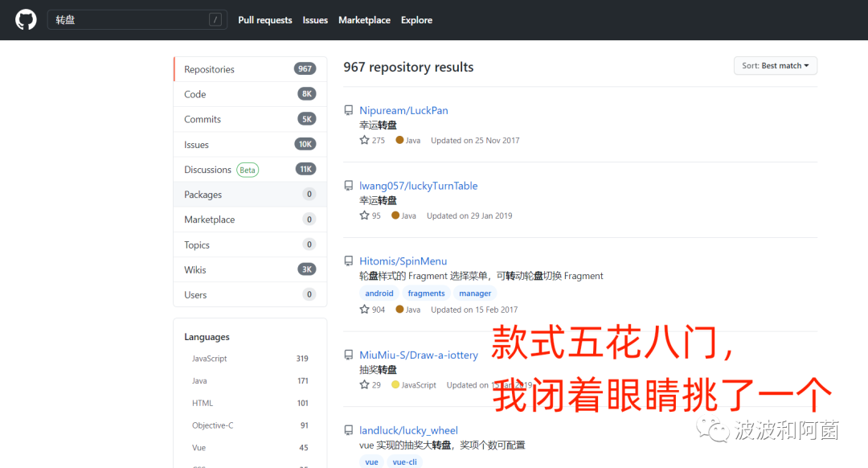Image resolution: width=868 pixels, height=468 pixels.
Task: Click the vue topic tag
Action: pyautogui.click(x=371, y=462)
